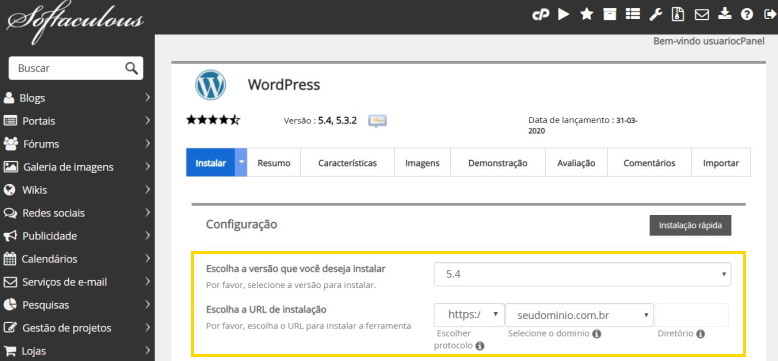Image resolution: width=778 pixels, height=361 pixels.
Task: Switch to the Importar tab
Action: pos(721,163)
